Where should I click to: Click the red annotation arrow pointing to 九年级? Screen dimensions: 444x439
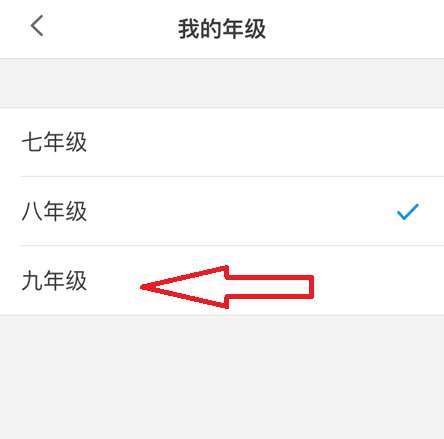click(227, 287)
